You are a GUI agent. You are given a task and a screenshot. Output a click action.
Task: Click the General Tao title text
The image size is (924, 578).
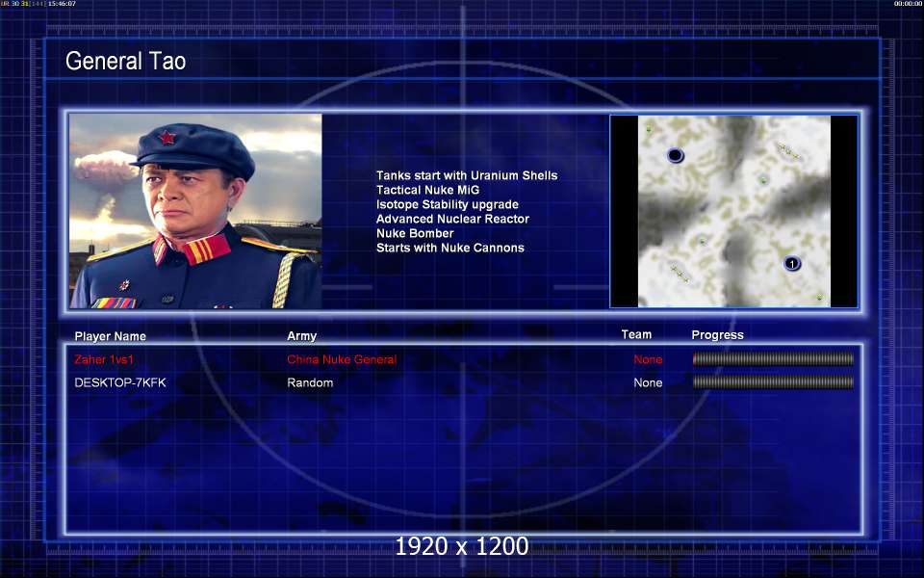click(125, 61)
